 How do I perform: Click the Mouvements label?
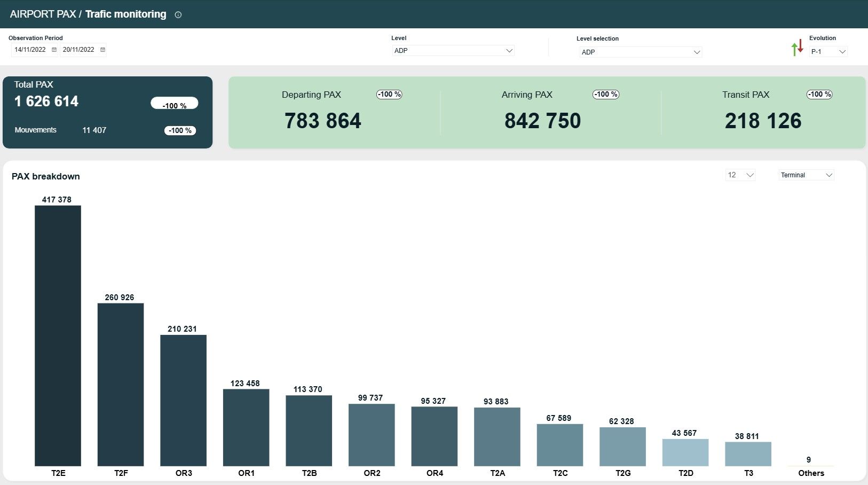coord(36,130)
